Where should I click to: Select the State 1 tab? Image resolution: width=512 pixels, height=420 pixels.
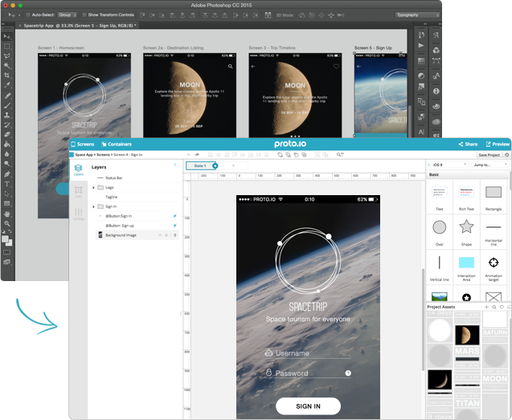pyautogui.click(x=198, y=165)
